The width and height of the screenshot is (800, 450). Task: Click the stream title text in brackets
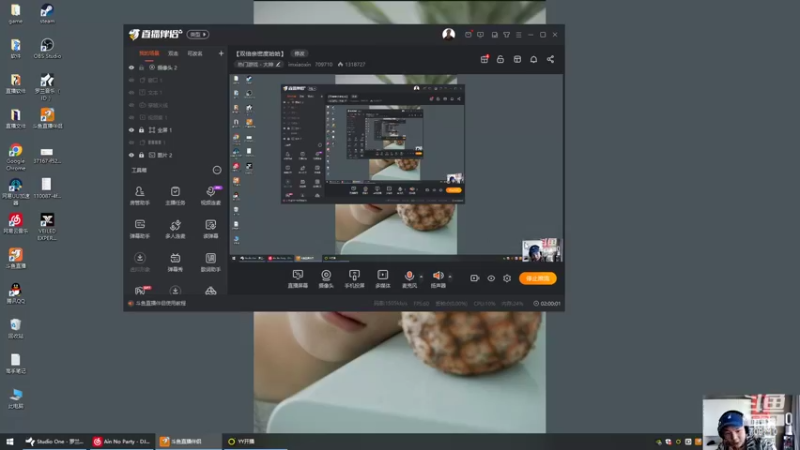point(260,53)
